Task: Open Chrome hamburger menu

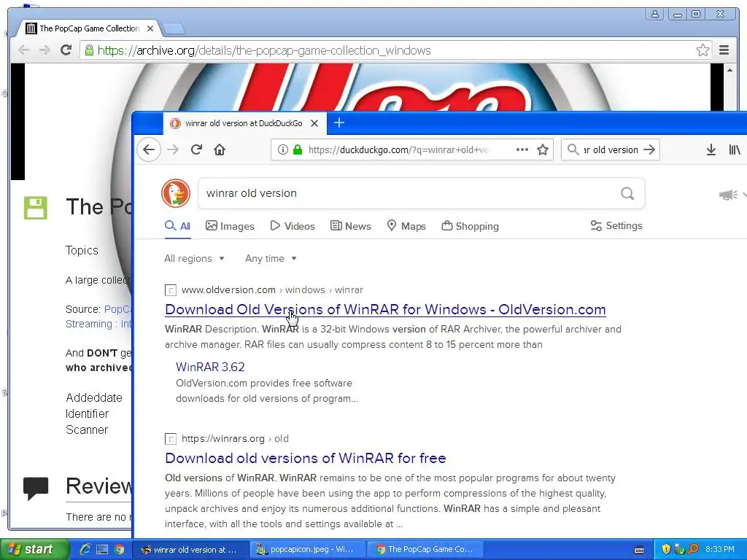Action: (724, 50)
